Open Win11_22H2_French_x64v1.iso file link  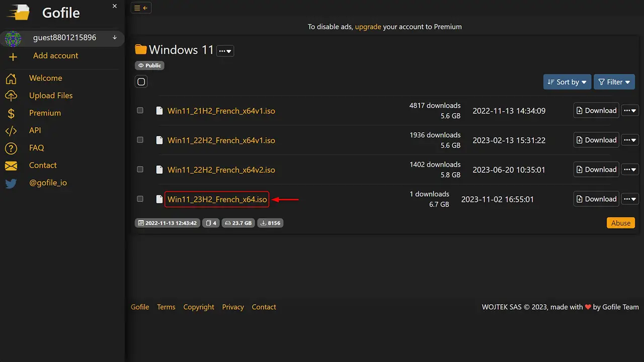click(221, 140)
